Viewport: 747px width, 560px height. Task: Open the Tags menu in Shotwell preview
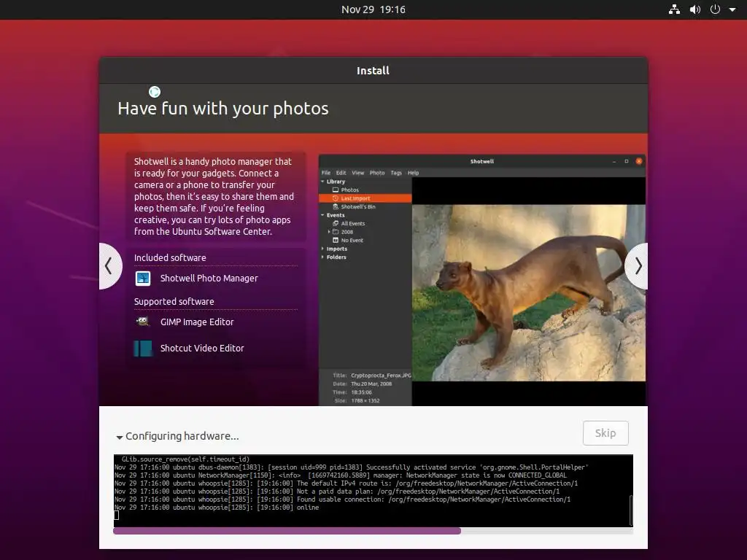[396, 173]
